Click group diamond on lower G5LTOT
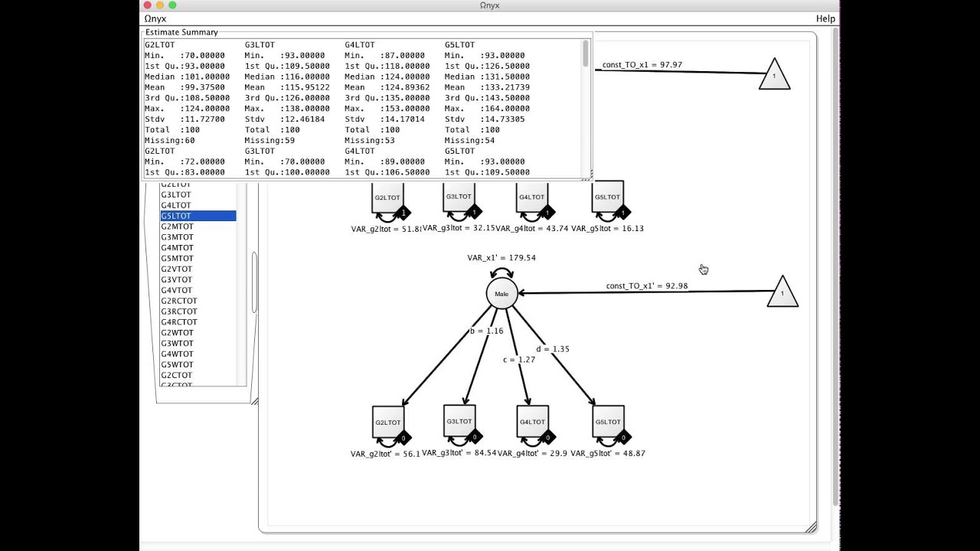This screenshot has height=551, width=980. point(623,438)
